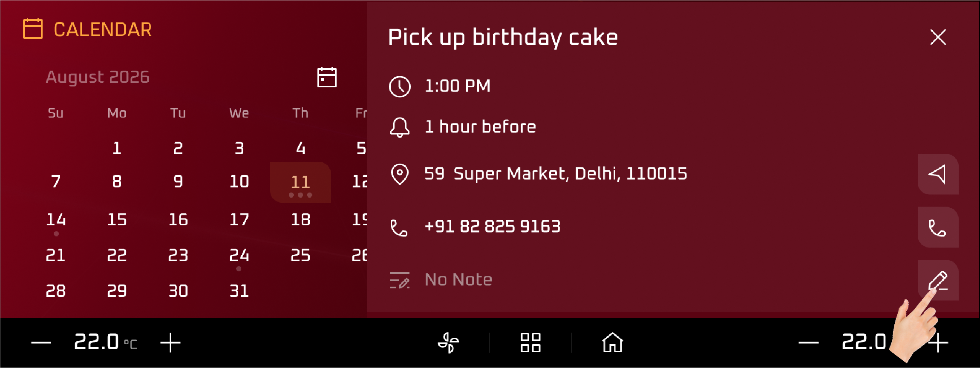980x368 pixels.
Task: Decrease the right temperature
Action: pos(808,342)
